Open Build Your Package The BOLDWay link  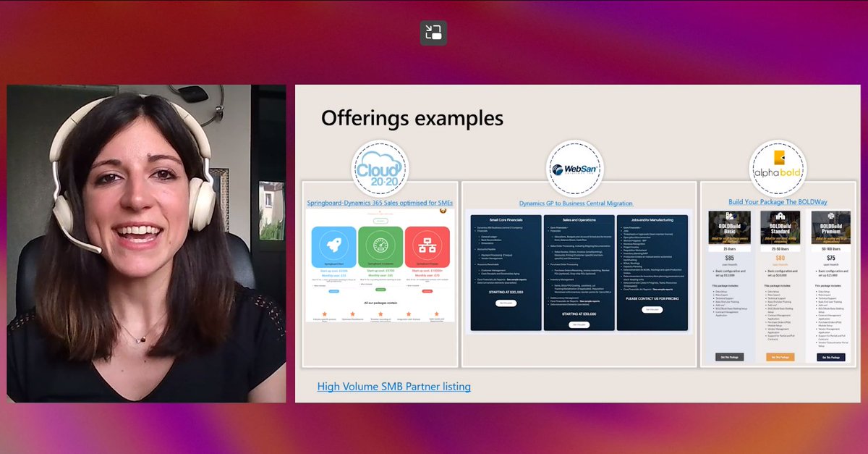[x=778, y=202]
